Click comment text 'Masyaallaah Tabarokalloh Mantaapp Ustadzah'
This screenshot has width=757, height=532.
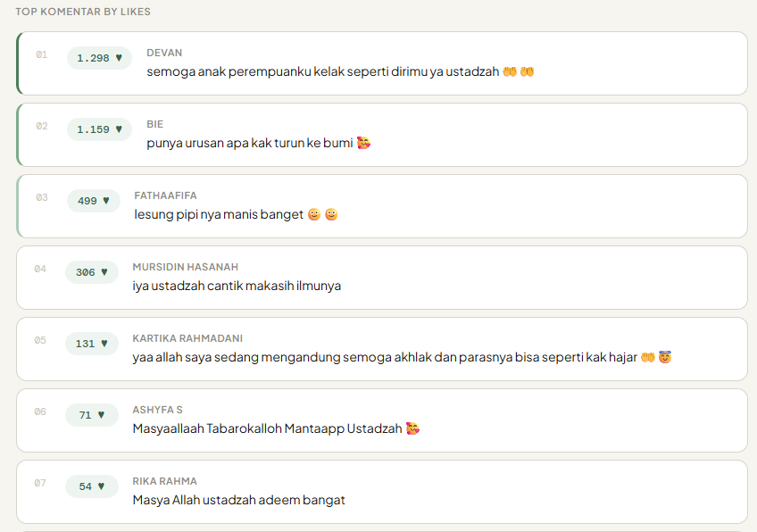268,428
